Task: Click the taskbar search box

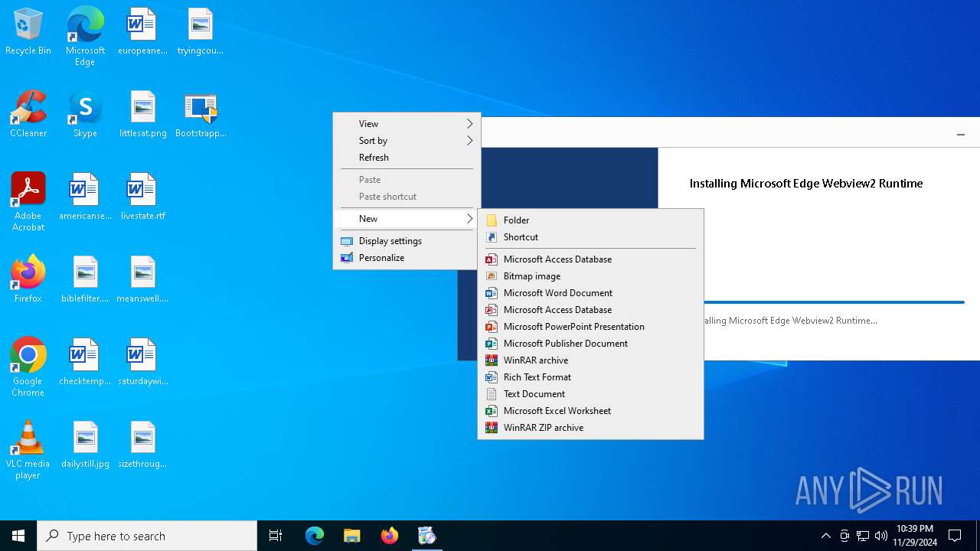Action: [147, 536]
